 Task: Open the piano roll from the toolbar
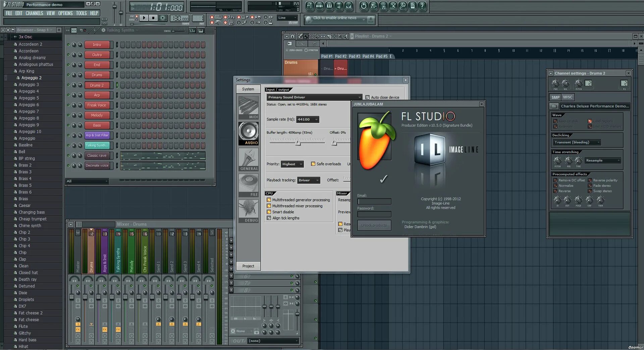point(329,6)
